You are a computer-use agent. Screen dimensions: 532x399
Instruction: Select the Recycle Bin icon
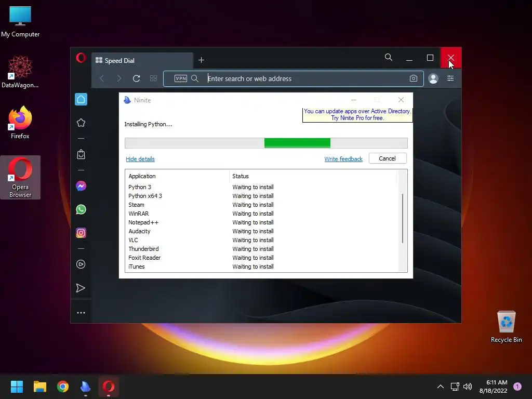pos(506,327)
